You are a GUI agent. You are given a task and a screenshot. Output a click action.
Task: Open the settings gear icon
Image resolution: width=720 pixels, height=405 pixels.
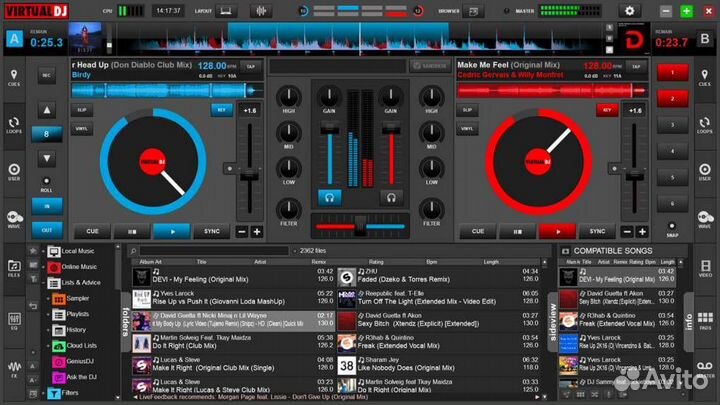pyautogui.click(x=630, y=11)
